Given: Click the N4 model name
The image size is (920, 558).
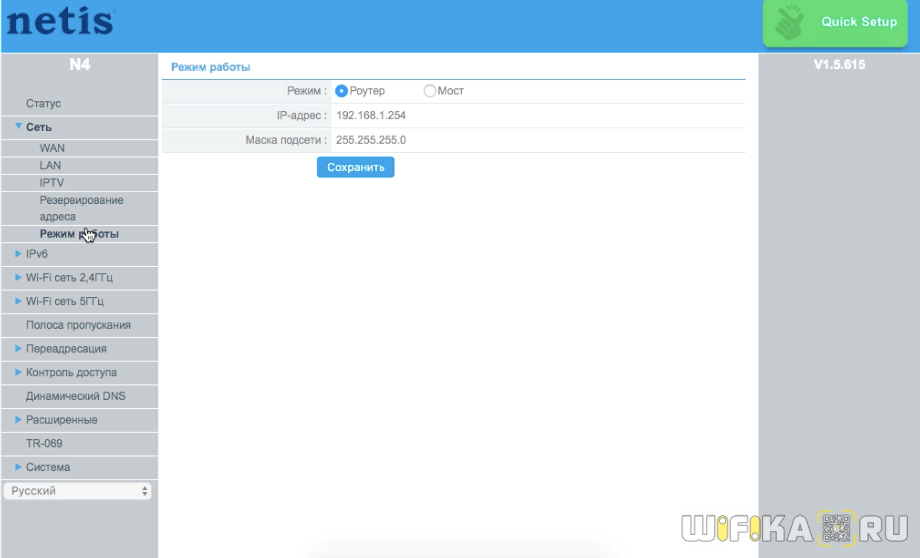Looking at the screenshot, I should click(80, 64).
